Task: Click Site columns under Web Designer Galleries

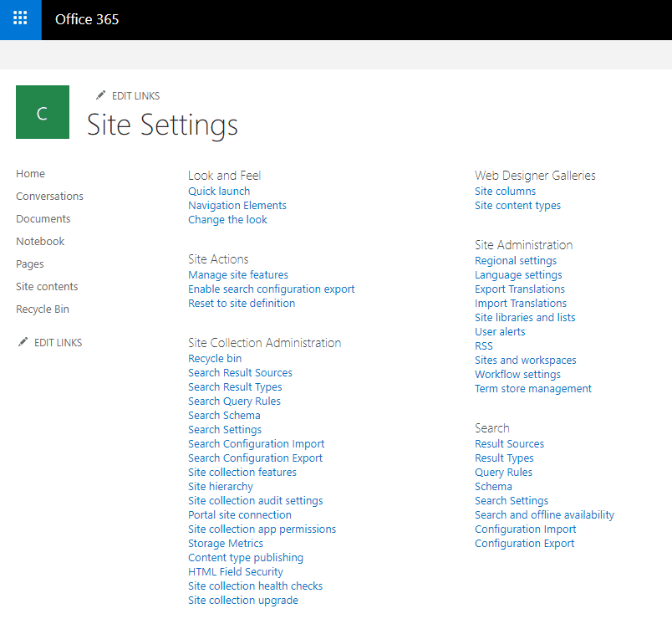Action: 506,192
